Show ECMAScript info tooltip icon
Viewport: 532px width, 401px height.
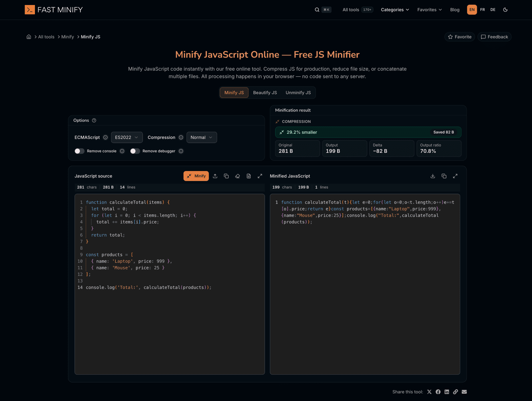(105, 137)
